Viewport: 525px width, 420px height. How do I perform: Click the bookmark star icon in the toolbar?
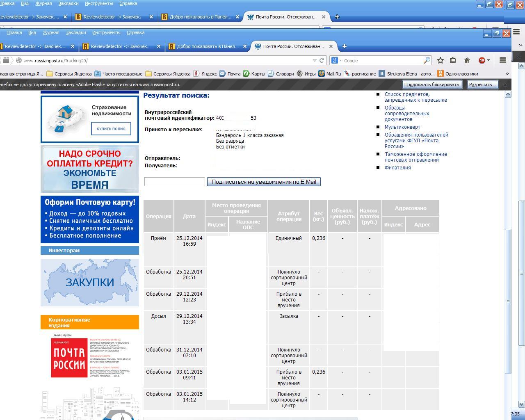(x=440, y=60)
